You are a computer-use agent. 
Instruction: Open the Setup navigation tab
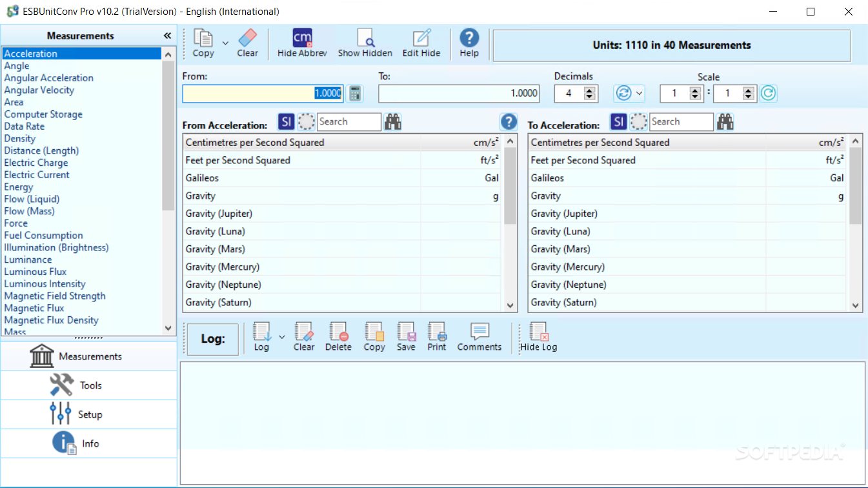(x=88, y=414)
